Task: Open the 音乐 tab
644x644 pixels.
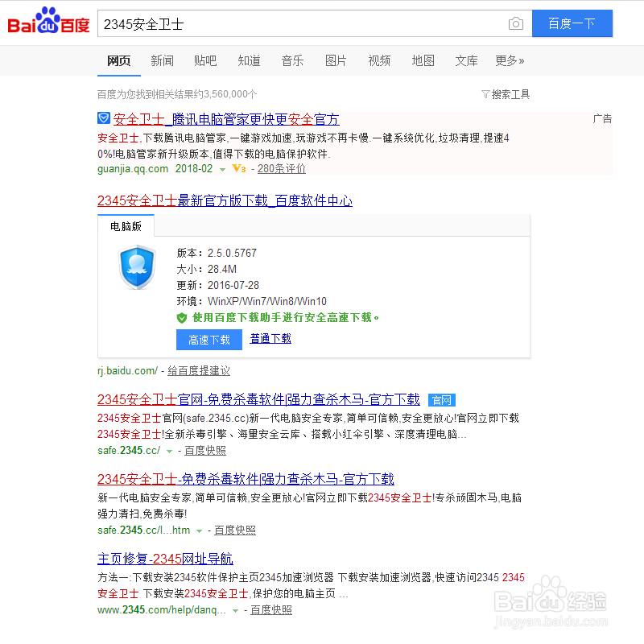Action: 292,61
